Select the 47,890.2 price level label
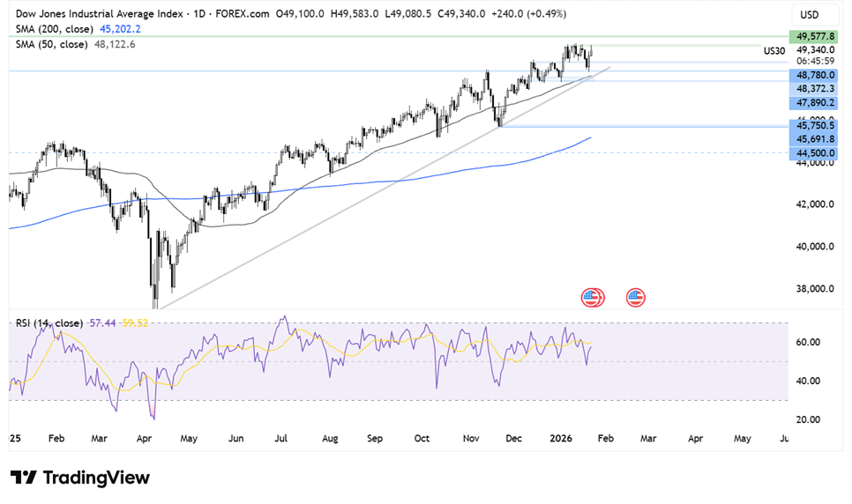The image size is (852, 504). [x=813, y=102]
